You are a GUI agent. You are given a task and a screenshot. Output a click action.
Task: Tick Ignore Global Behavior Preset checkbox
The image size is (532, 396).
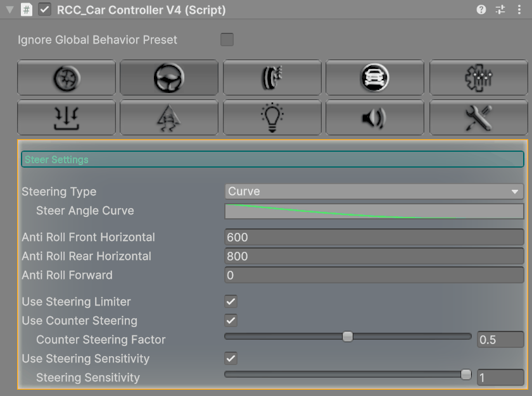(227, 39)
